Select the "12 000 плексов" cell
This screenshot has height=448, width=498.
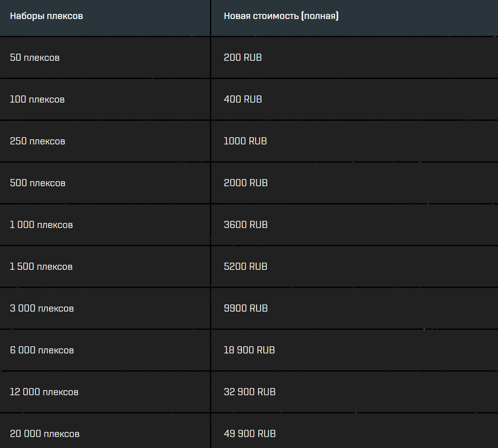pos(44,392)
